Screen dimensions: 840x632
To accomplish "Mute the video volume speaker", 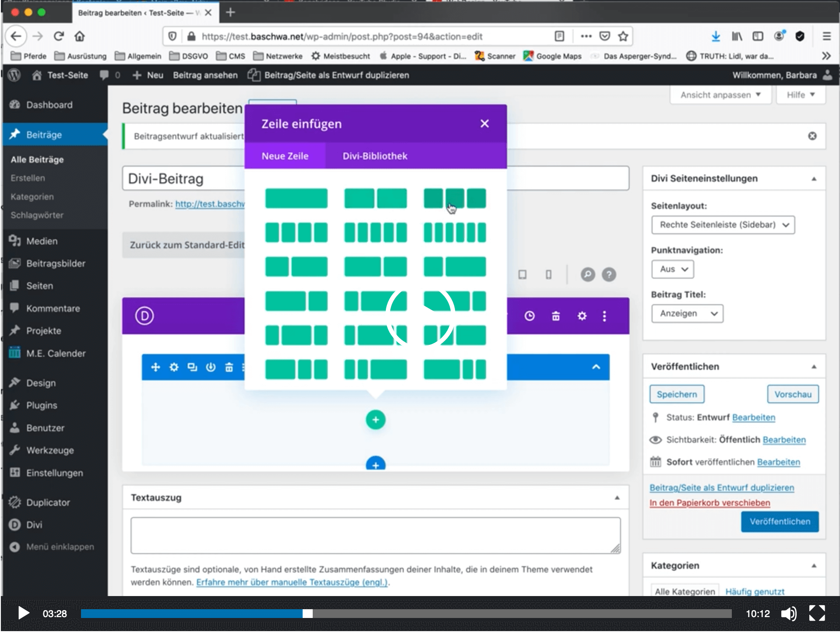I will point(788,614).
